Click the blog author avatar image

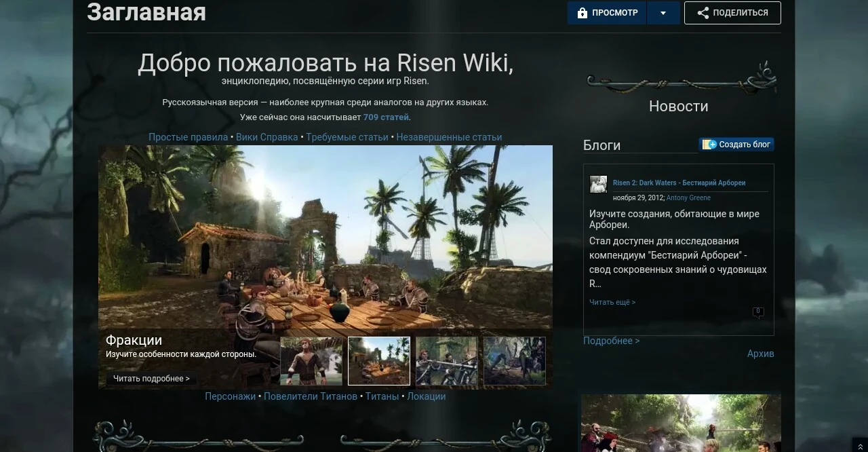[x=598, y=185]
